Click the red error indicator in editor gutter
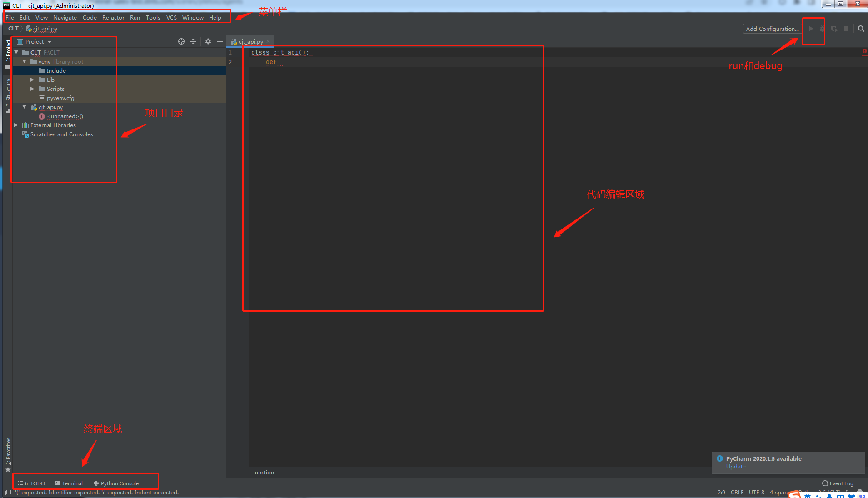The image size is (868, 498). 864,51
